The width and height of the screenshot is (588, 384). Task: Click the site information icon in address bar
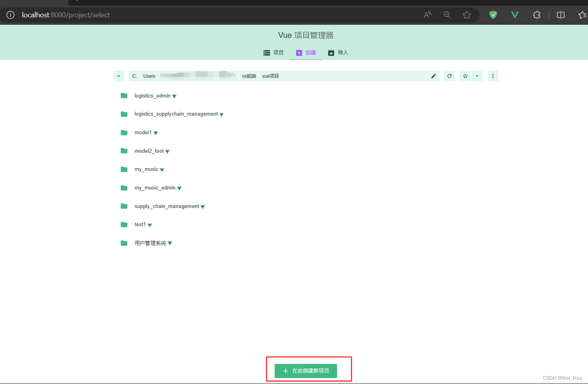pyautogui.click(x=11, y=15)
